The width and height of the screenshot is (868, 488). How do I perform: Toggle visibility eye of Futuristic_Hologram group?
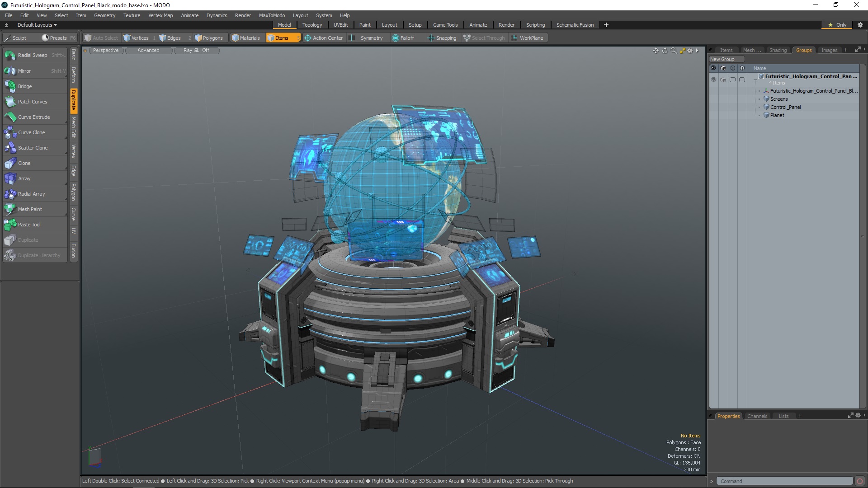pos(713,80)
